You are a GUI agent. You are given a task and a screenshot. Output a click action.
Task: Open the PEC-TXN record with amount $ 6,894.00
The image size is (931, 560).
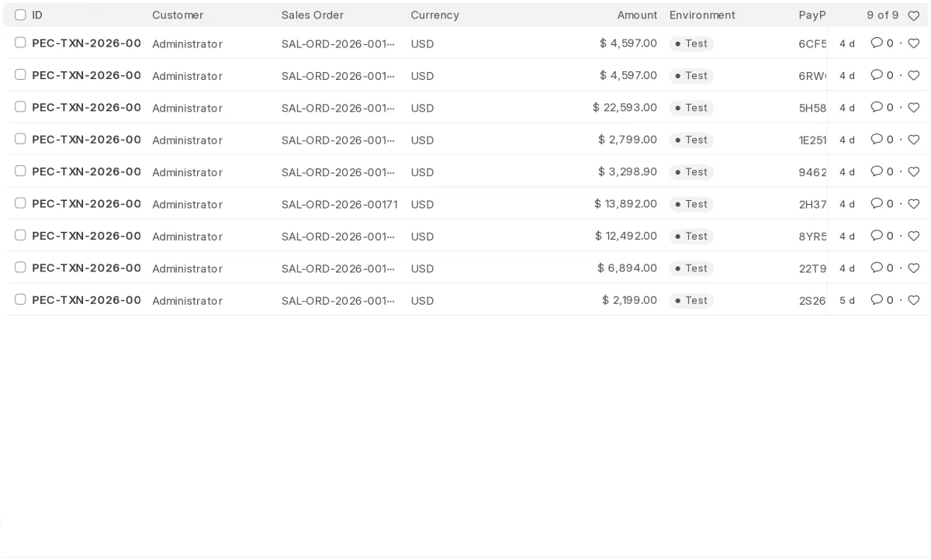pos(86,268)
